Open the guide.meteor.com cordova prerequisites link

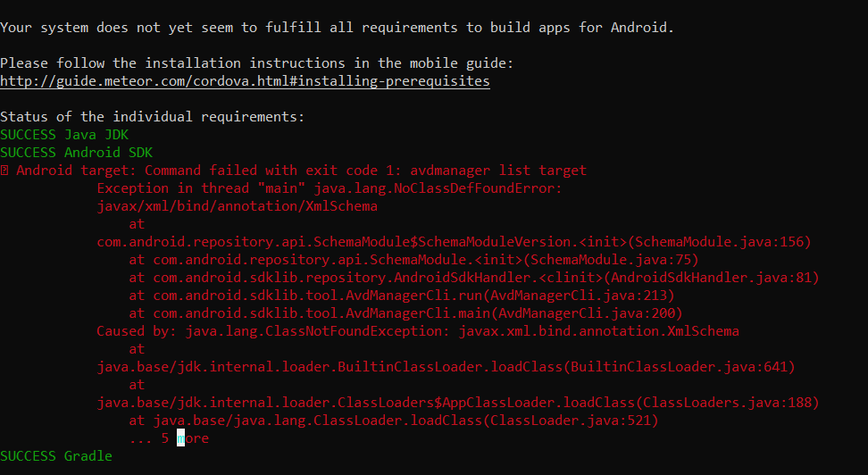(x=245, y=81)
